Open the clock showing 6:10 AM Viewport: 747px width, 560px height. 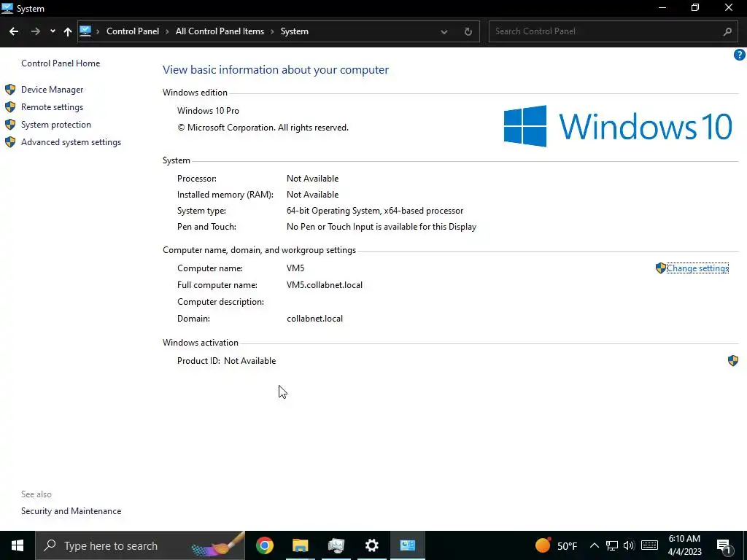pyautogui.click(x=684, y=545)
